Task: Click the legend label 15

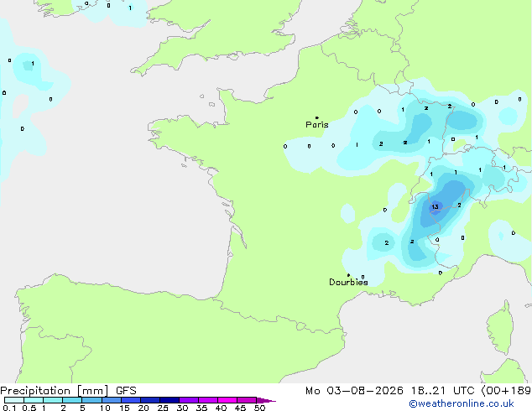Action: 124,408
